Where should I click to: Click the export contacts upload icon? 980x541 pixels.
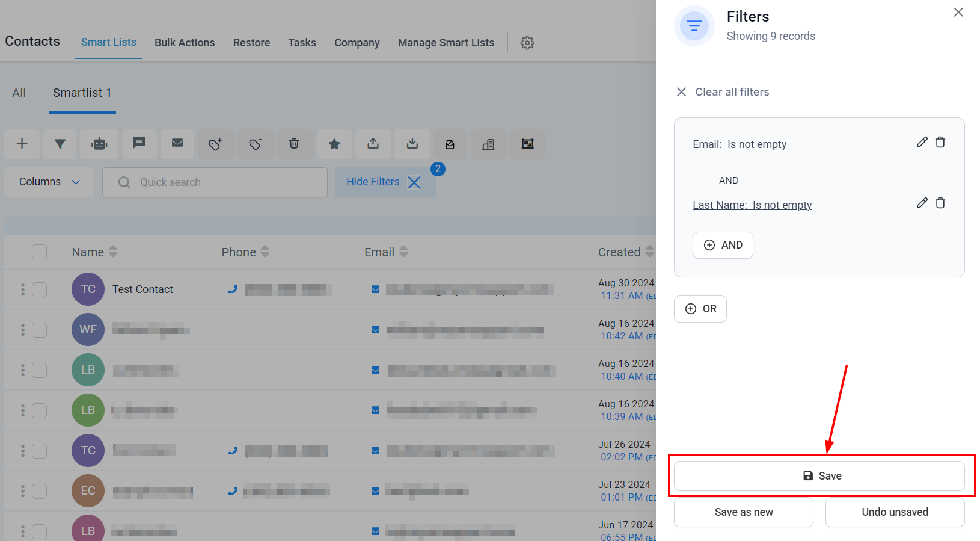coord(373,144)
